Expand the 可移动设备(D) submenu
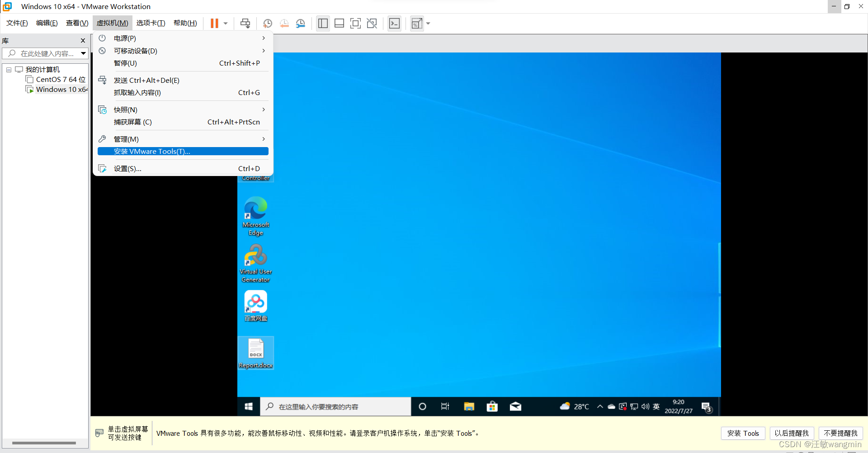The image size is (868, 453). (183, 51)
